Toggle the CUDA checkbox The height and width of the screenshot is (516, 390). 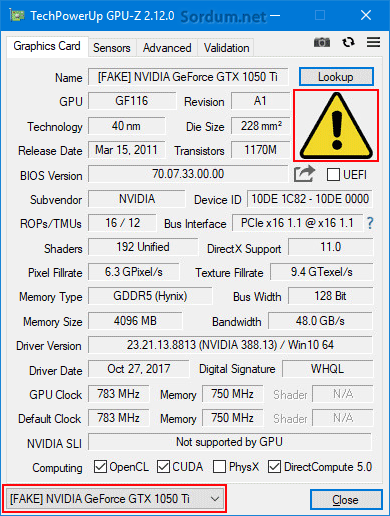163,467
